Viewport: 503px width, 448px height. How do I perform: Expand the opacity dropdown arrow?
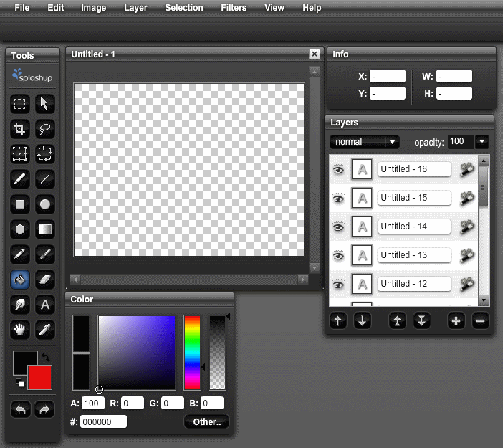[x=482, y=142]
